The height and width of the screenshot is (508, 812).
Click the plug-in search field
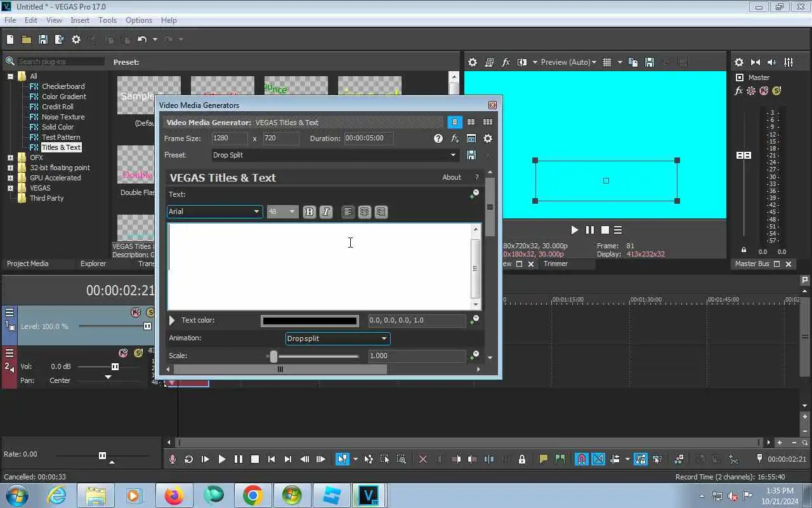pyautogui.click(x=60, y=62)
